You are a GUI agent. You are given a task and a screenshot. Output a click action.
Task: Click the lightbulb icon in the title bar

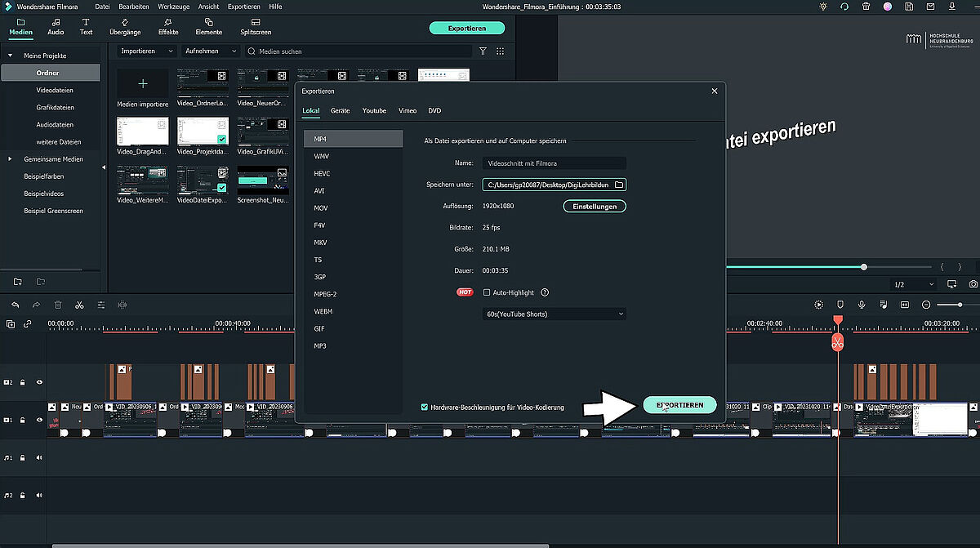point(822,6)
